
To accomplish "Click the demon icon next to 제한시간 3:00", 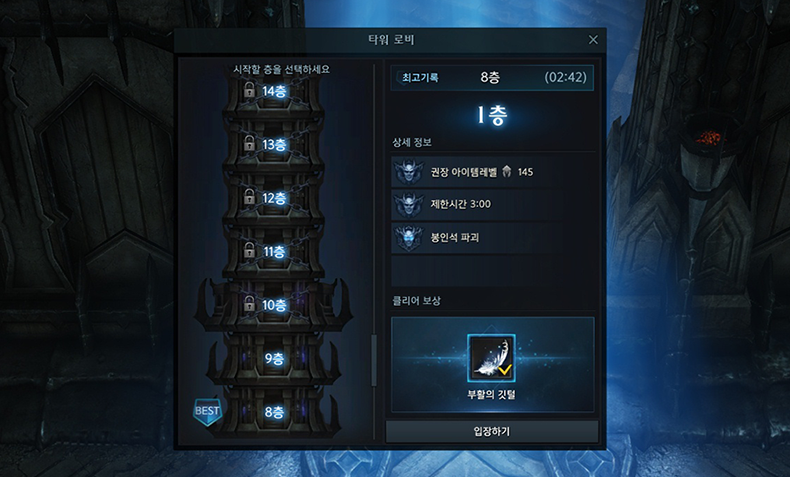I will 409,205.
